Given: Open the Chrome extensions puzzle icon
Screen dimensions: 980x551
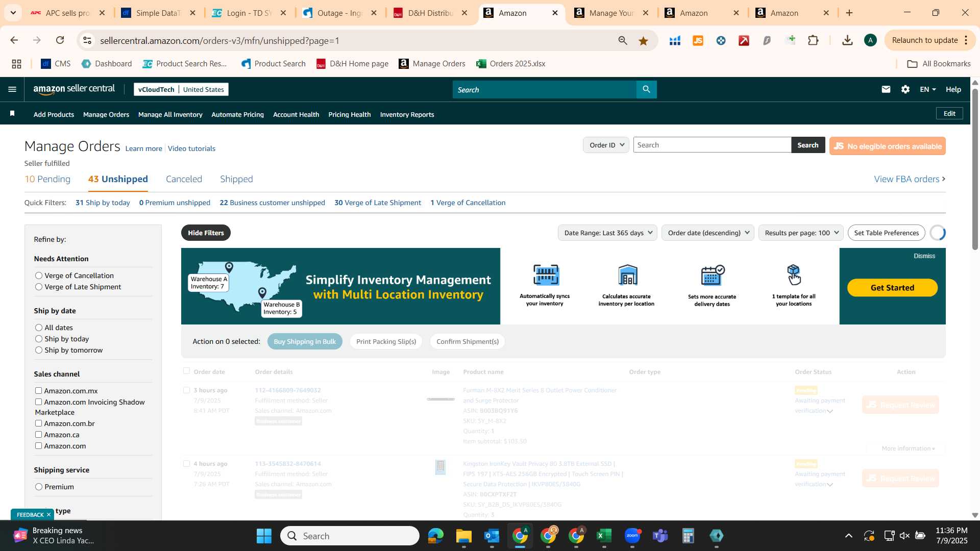Looking at the screenshot, I should point(813,40).
